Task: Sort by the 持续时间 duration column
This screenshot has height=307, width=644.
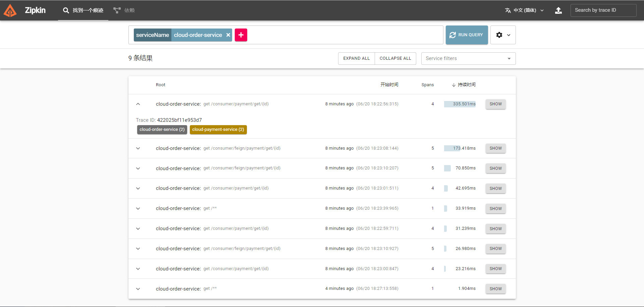Action: coord(464,85)
